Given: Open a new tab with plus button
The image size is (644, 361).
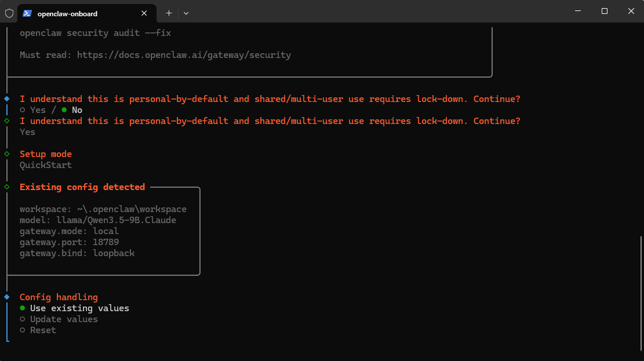Looking at the screenshot, I should tap(169, 13).
